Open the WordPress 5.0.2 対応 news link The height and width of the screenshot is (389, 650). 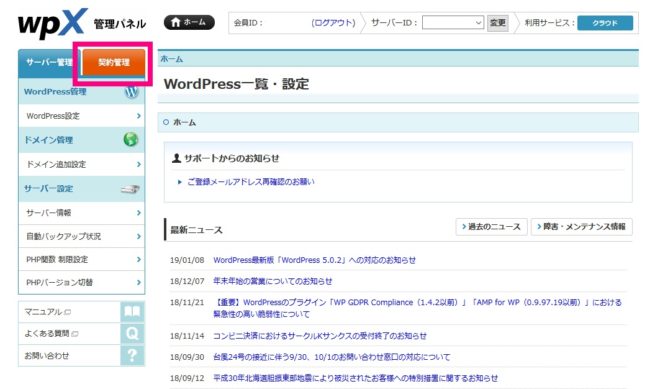click(314, 260)
